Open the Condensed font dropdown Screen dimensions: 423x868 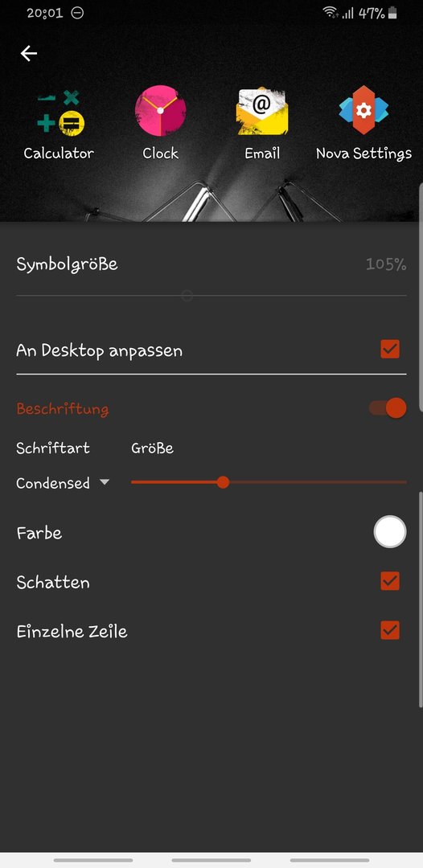(x=63, y=483)
